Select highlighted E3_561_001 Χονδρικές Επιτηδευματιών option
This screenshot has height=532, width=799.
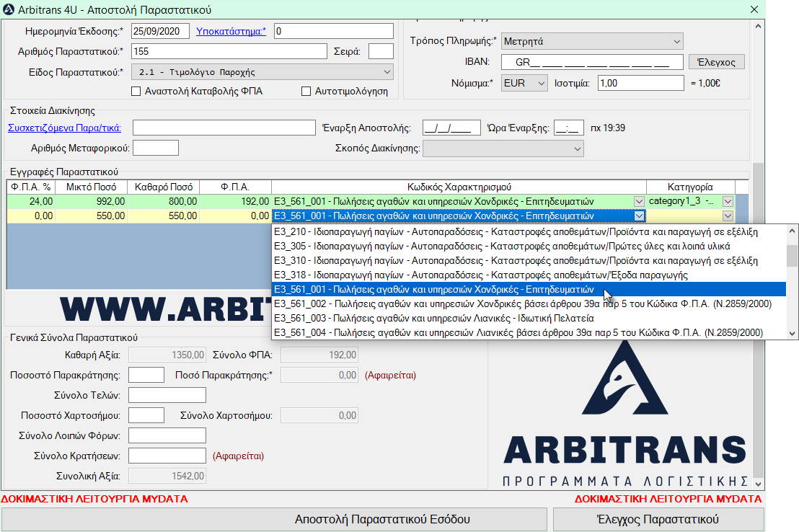tap(529, 290)
